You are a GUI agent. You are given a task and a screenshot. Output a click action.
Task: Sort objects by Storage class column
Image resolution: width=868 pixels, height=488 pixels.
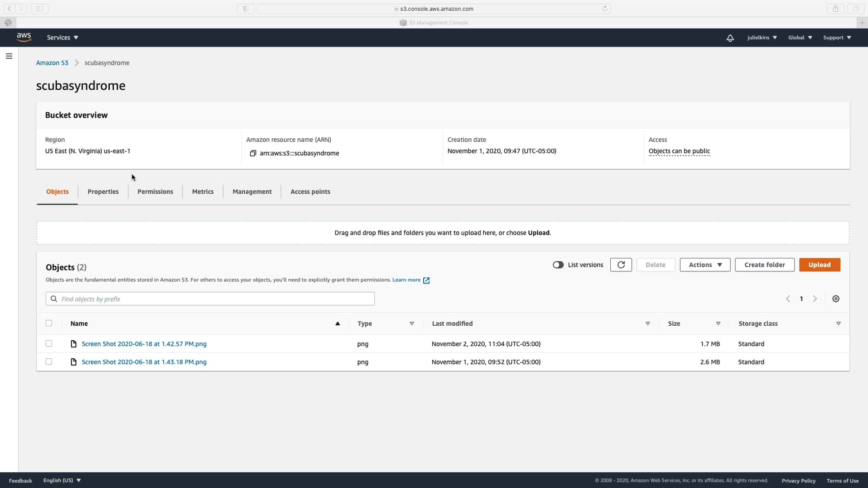click(838, 323)
